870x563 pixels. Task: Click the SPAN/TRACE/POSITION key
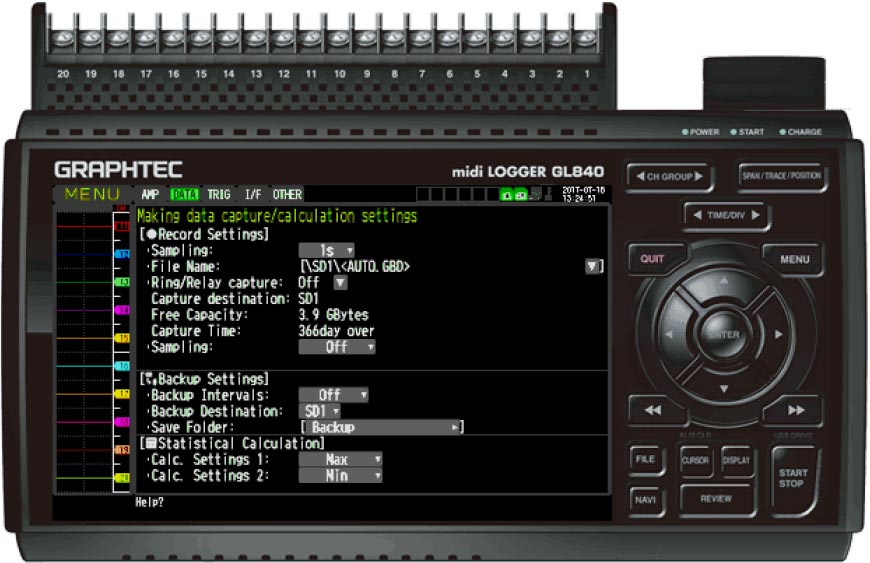pos(781,176)
